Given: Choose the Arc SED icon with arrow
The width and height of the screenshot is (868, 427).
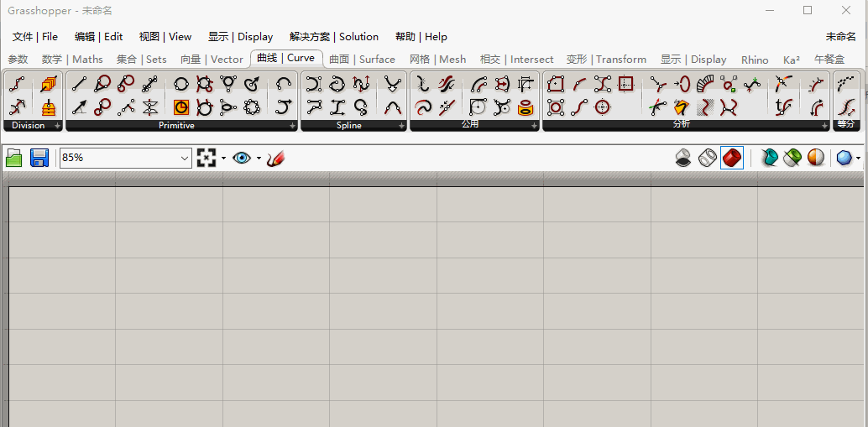Looking at the screenshot, I should pos(284,107).
